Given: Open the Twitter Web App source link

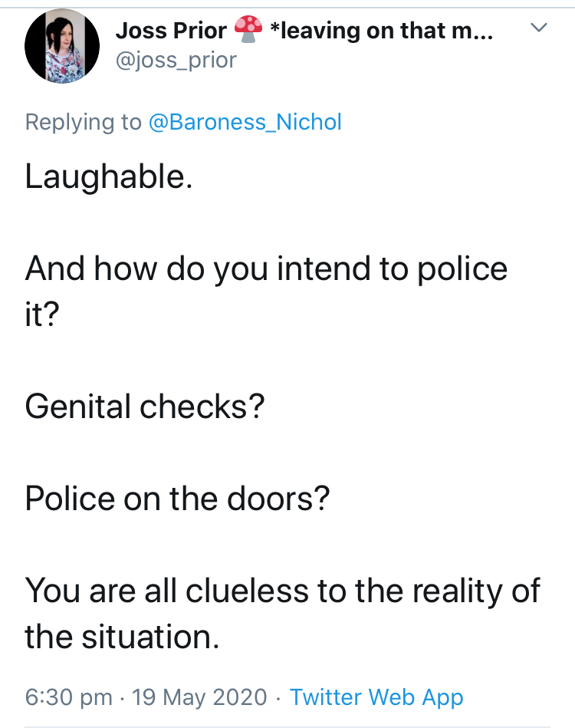Looking at the screenshot, I should pyautogui.click(x=376, y=697).
